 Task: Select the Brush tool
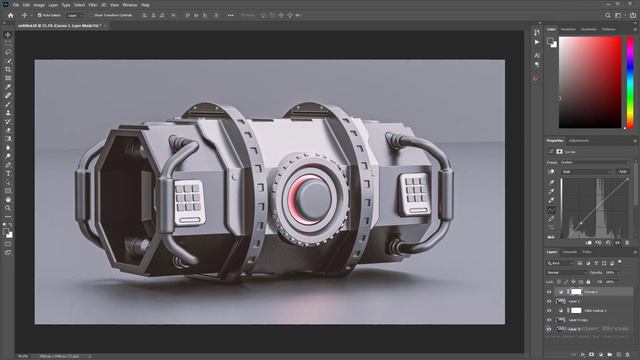pyautogui.click(x=8, y=104)
